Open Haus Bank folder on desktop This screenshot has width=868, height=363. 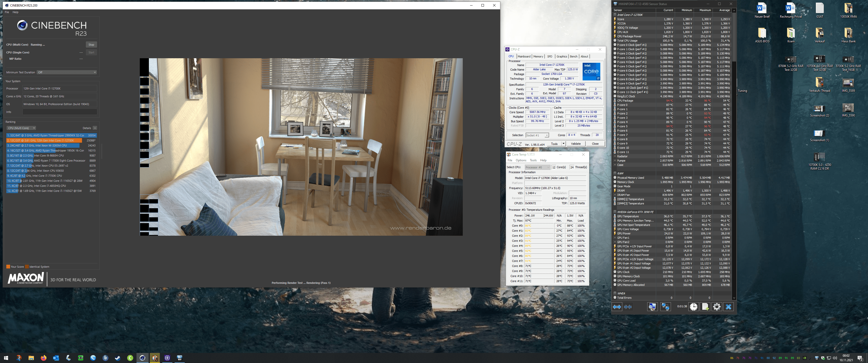tap(848, 35)
